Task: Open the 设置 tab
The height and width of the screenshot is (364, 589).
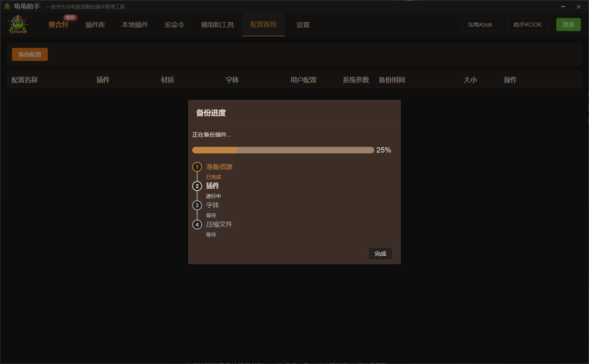Action: pos(303,25)
